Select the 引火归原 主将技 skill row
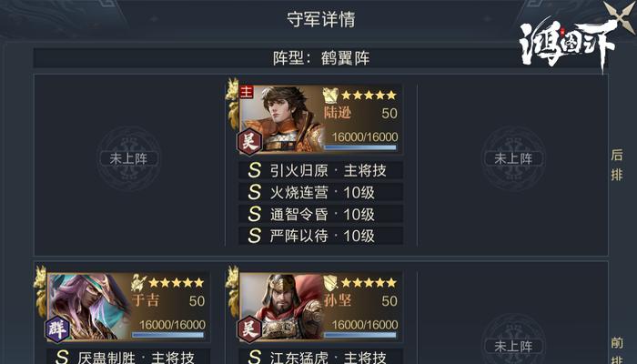The height and width of the screenshot is (364, 637). tap(320, 170)
